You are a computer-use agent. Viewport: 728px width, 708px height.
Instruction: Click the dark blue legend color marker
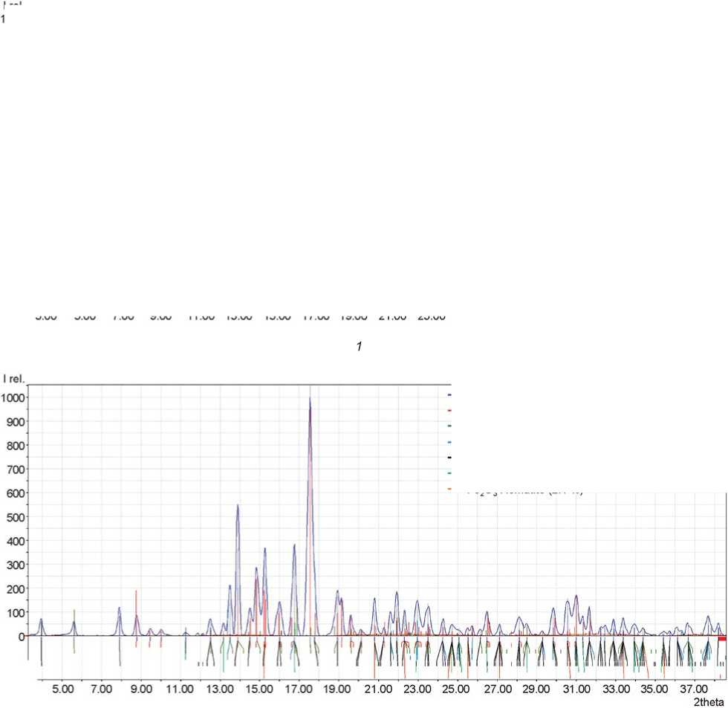(x=449, y=394)
